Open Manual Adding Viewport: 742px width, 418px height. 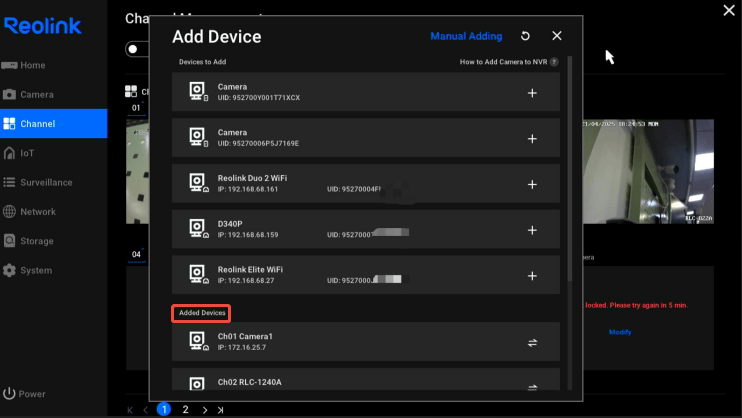pyautogui.click(x=466, y=36)
